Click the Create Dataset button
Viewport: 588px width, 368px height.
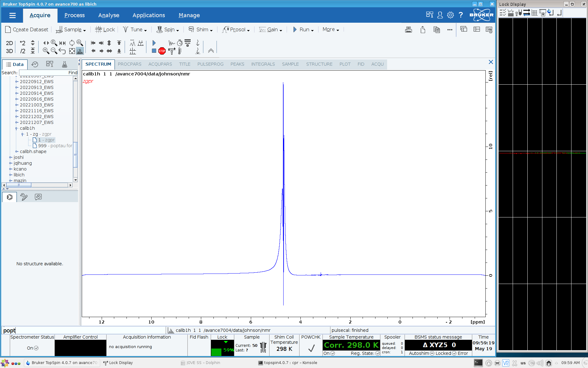[27, 29]
